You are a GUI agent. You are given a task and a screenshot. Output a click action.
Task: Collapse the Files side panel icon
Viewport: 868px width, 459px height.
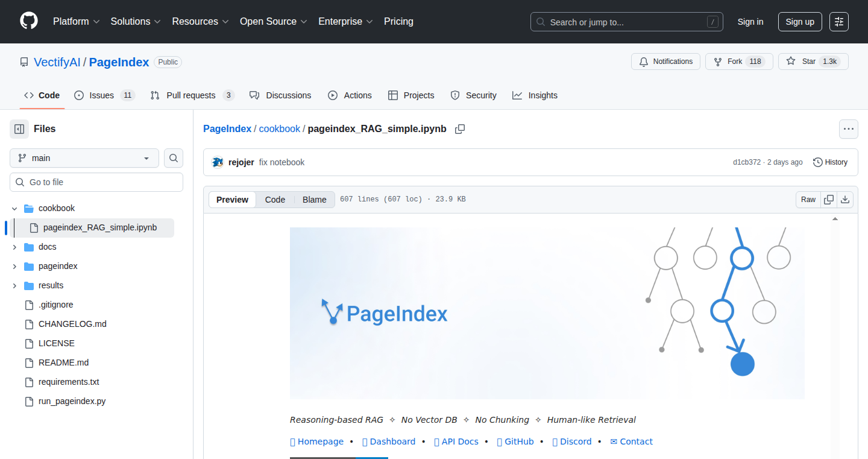(19, 129)
